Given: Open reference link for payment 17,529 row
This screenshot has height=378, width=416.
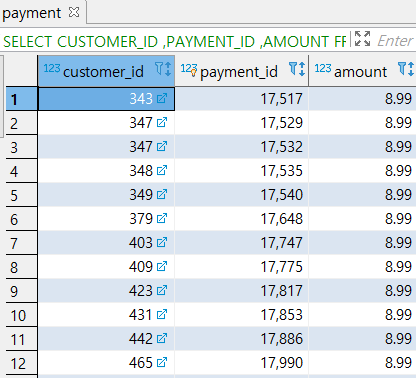Looking at the screenshot, I should [x=162, y=122].
